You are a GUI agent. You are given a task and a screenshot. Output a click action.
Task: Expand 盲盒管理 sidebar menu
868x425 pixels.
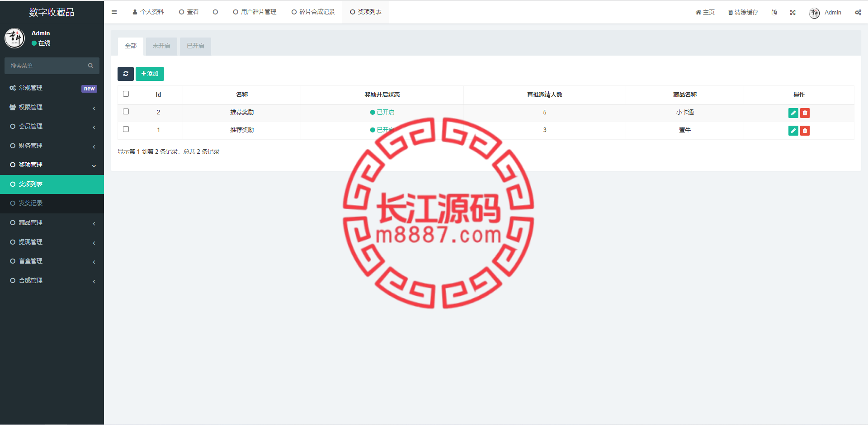(52, 261)
